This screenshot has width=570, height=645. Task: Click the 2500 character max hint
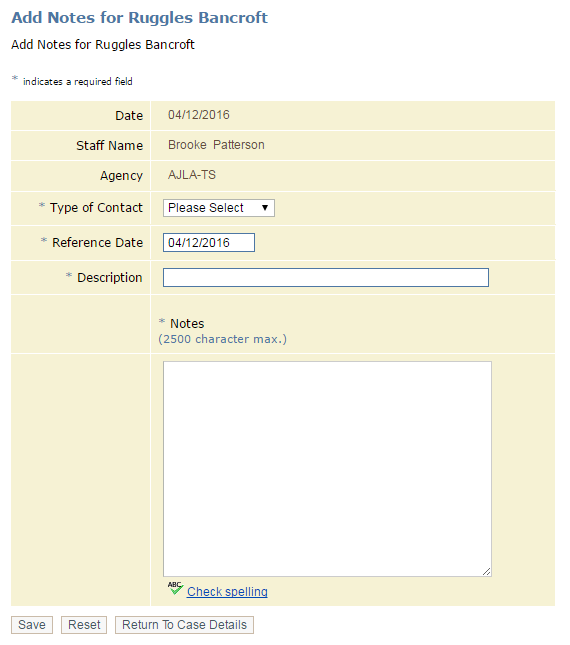click(222, 339)
